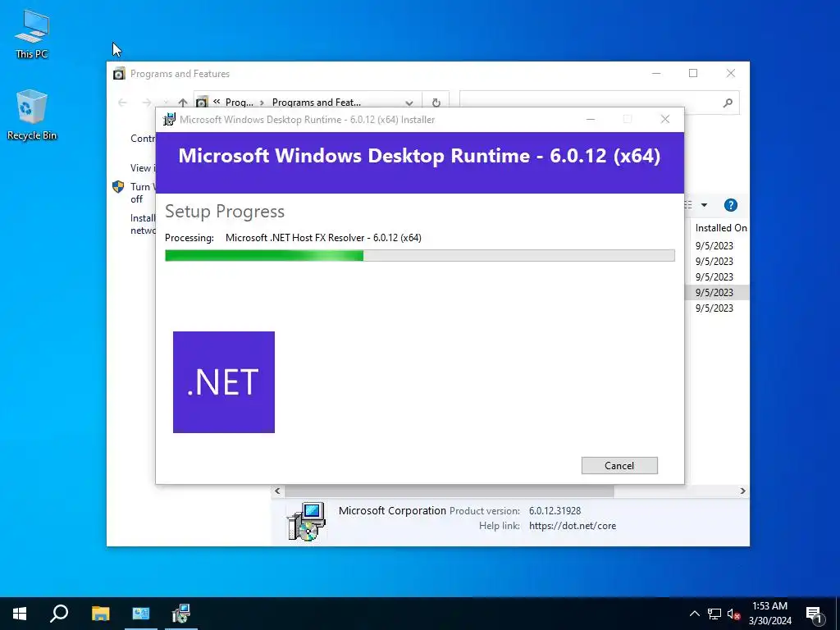Go forward in Programs and Features

146,103
